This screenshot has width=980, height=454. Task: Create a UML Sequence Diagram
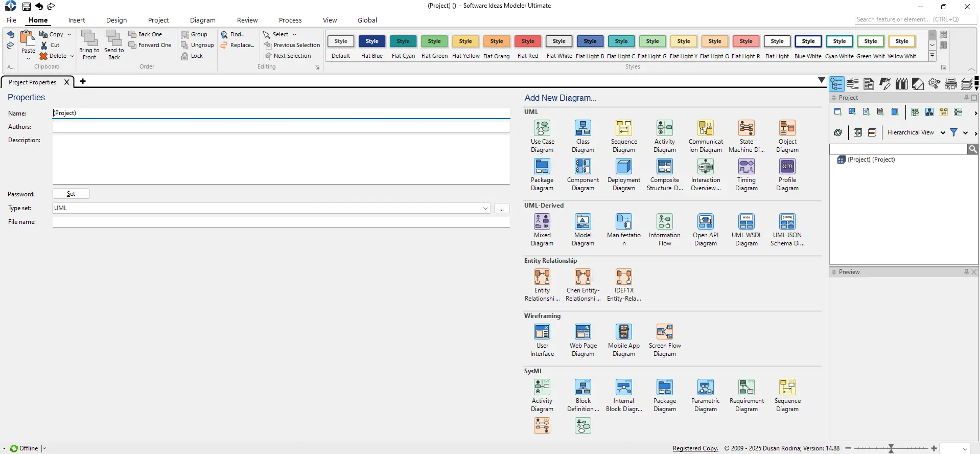point(624,136)
